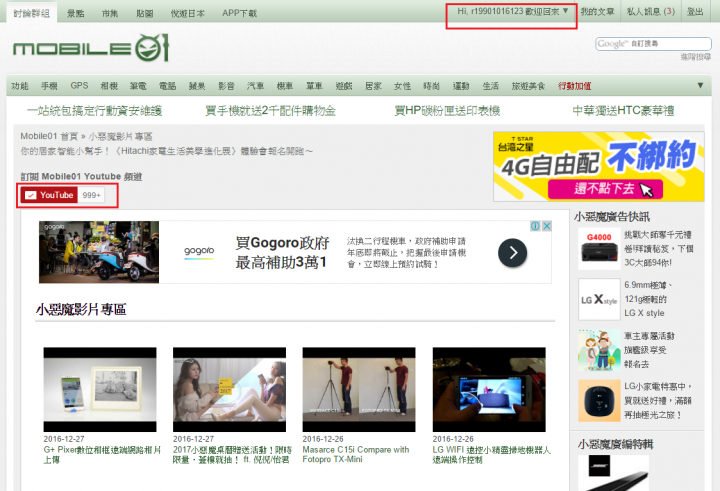Image resolution: width=720 pixels, height=491 pixels.
Task: Select the 女性 category
Action: click(402, 86)
